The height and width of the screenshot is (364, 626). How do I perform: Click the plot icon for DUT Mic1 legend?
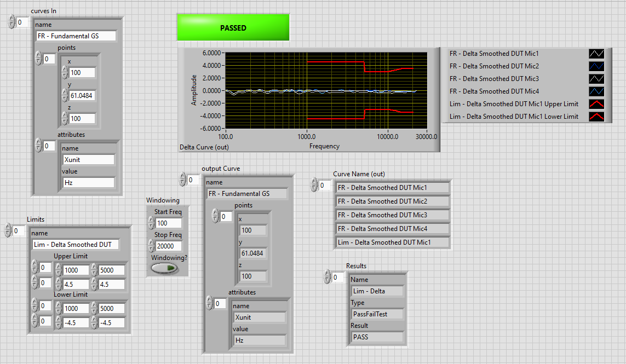596,54
